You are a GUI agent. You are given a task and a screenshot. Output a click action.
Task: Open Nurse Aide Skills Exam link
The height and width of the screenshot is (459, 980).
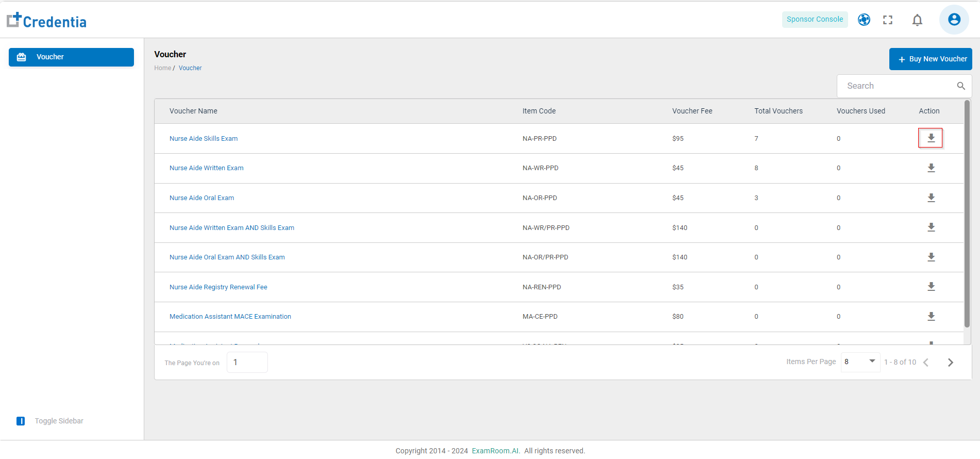(204, 139)
